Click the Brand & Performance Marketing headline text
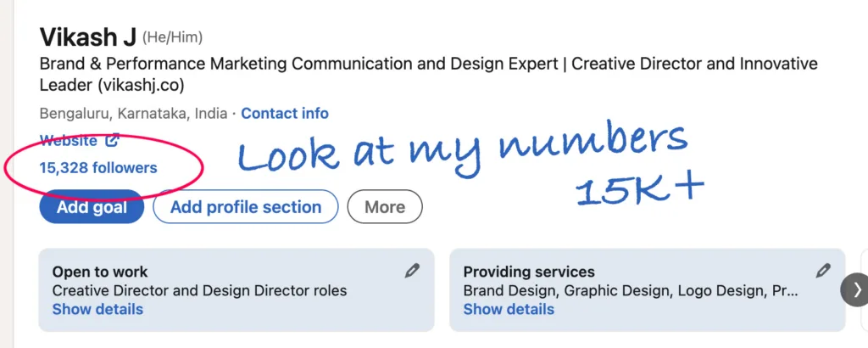 tap(428, 75)
